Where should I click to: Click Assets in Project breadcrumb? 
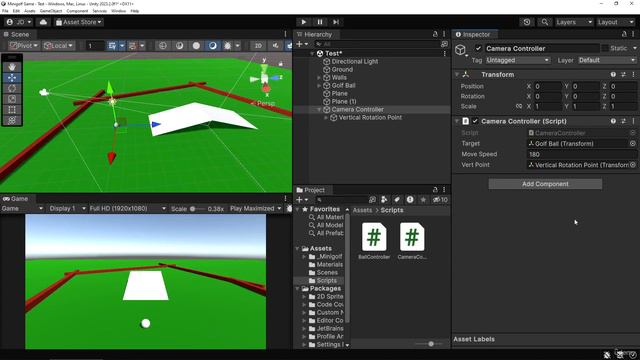tap(362, 210)
